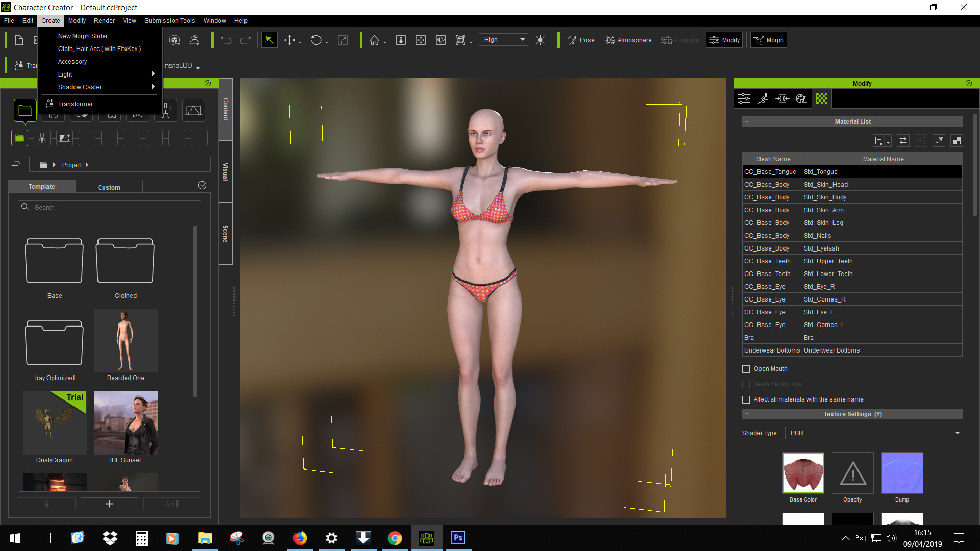Click the vertical fit camera icon

pyautogui.click(x=401, y=40)
